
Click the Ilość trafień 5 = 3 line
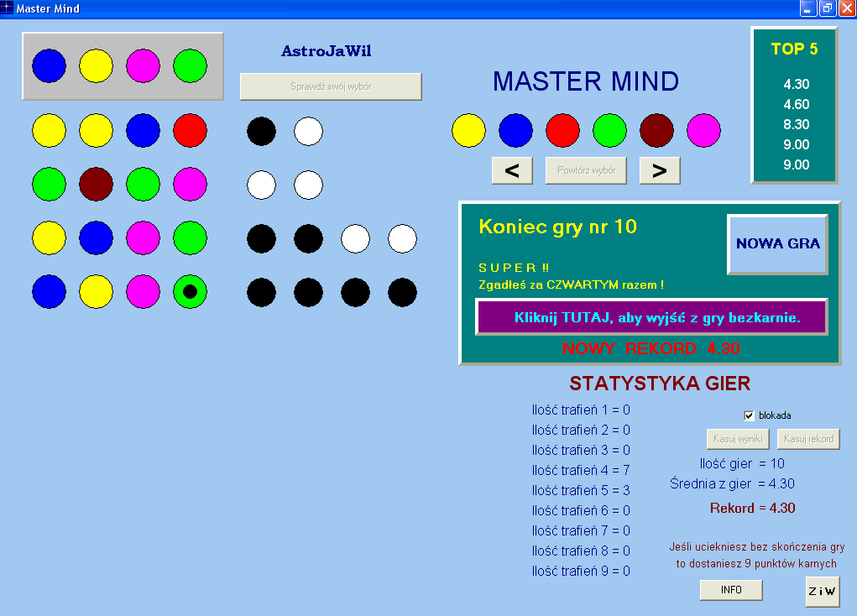coord(581,490)
